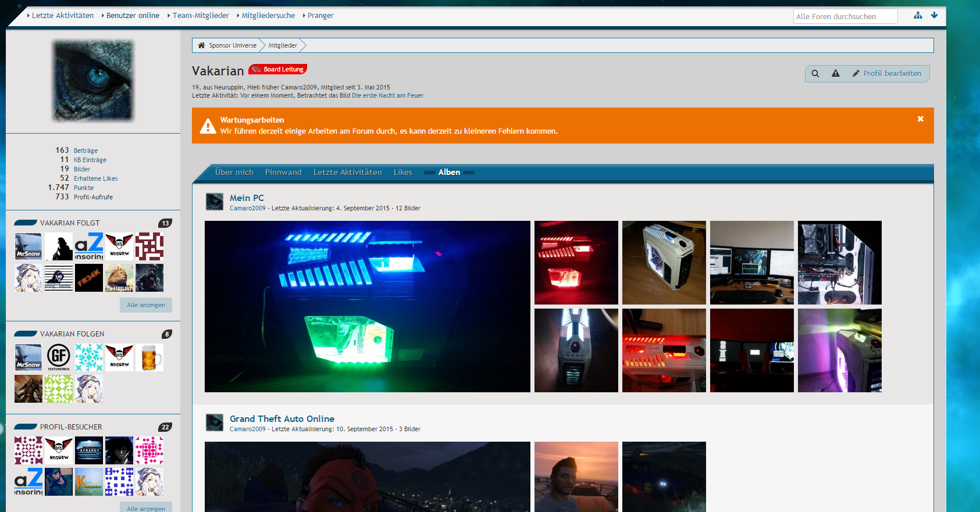Open the large blue-lit PC thumbnail
Image resolution: width=980 pixels, height=512 pixels.
[x=367, y=306]
